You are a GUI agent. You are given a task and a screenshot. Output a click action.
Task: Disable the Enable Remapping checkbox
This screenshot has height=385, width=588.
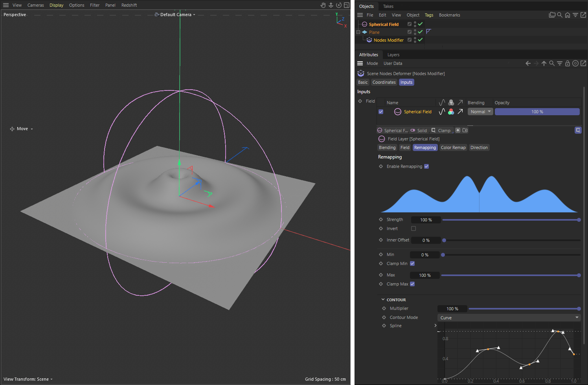click(x=426, y=166)
